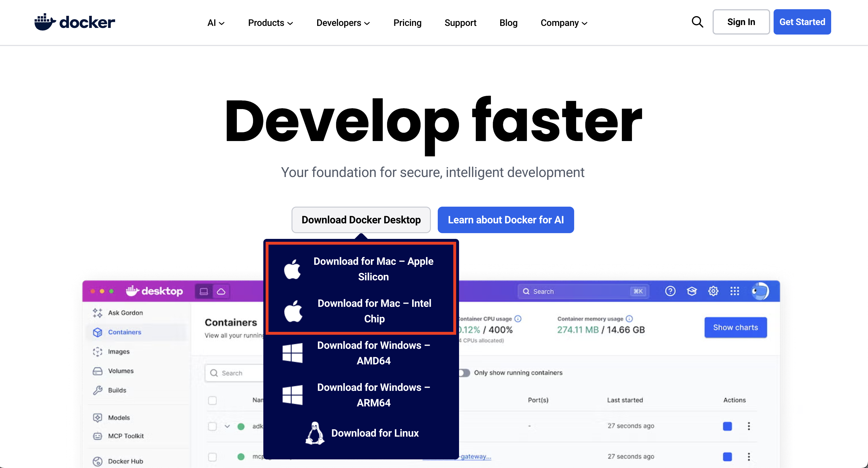Image resolution: width=868 pixels, height=468 pixels.
Task: Click Windows icon beside AMD64 download
Action: (292, 353)
